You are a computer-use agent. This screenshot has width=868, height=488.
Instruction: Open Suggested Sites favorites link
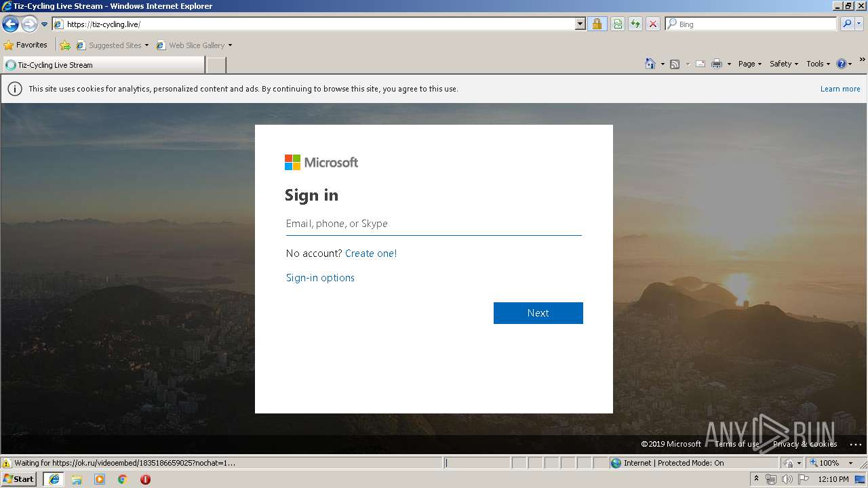point(113,45)
